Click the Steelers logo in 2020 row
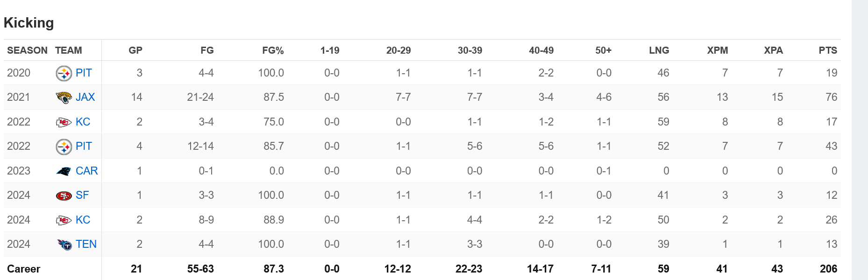868x280 pixels. click(x=64, y=73)
